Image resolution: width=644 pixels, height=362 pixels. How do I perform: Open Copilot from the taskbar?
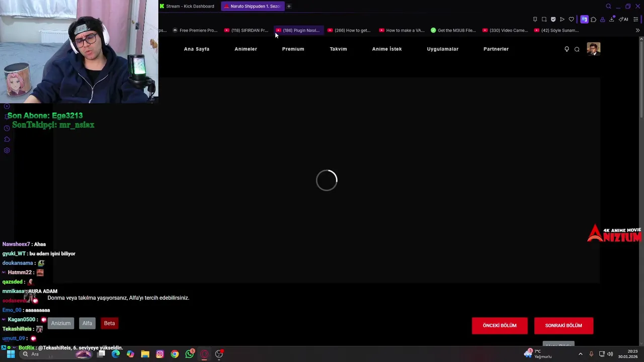coord(130,354)
